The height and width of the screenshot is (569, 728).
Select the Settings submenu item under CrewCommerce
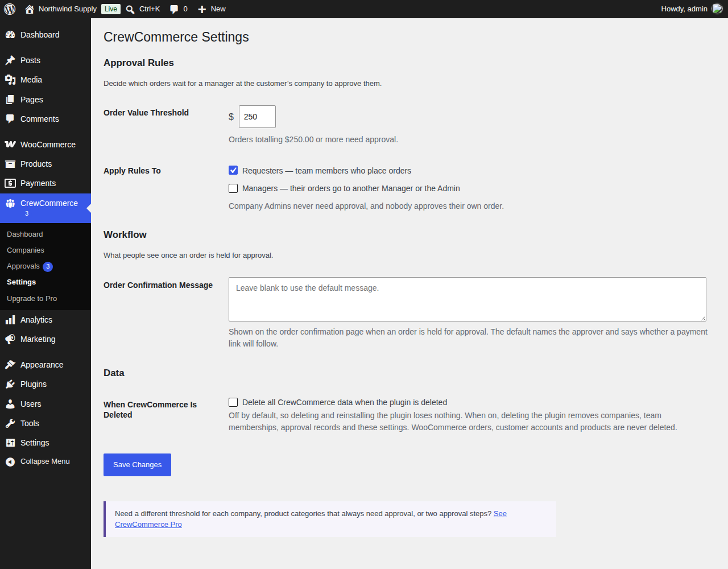22,282
